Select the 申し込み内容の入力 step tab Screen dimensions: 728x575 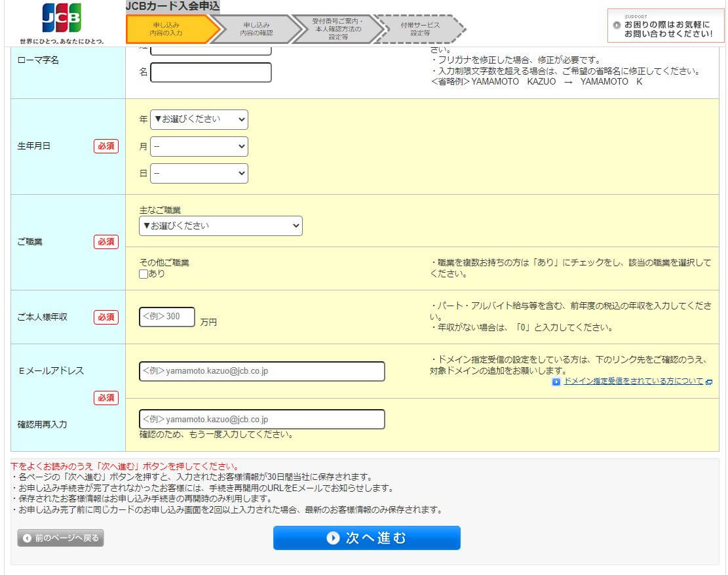[168, 29]
